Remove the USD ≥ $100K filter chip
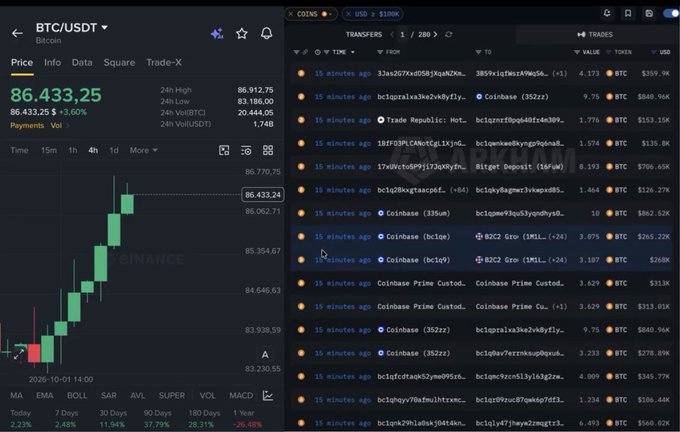680x432 pixels. pos(348,14)
